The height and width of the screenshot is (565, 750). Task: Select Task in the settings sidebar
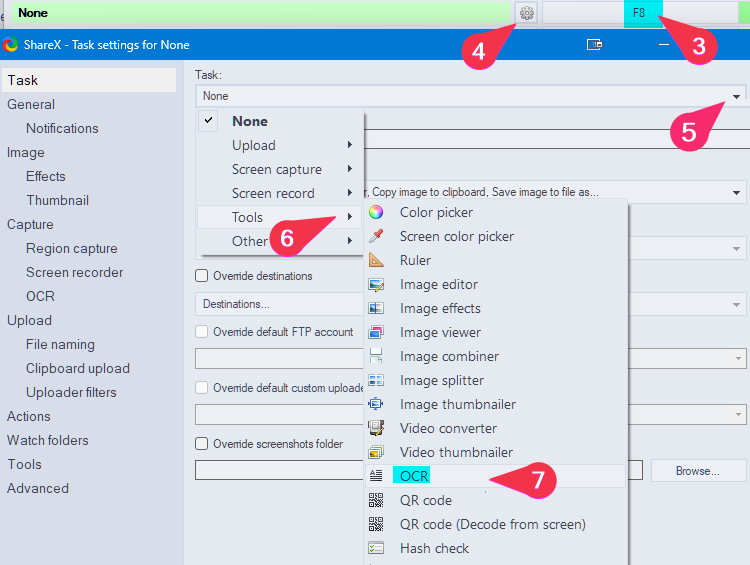(89, 80)
